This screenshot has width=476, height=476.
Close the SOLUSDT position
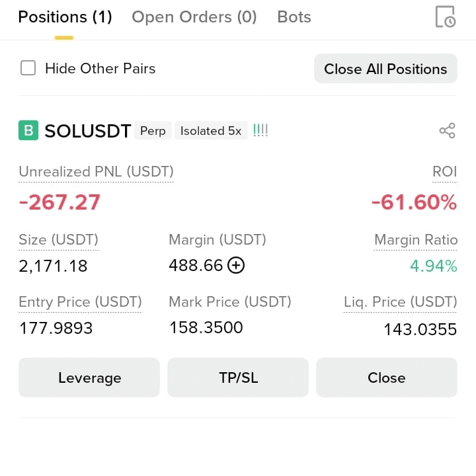pyautogui.click(x=387, y=377)
